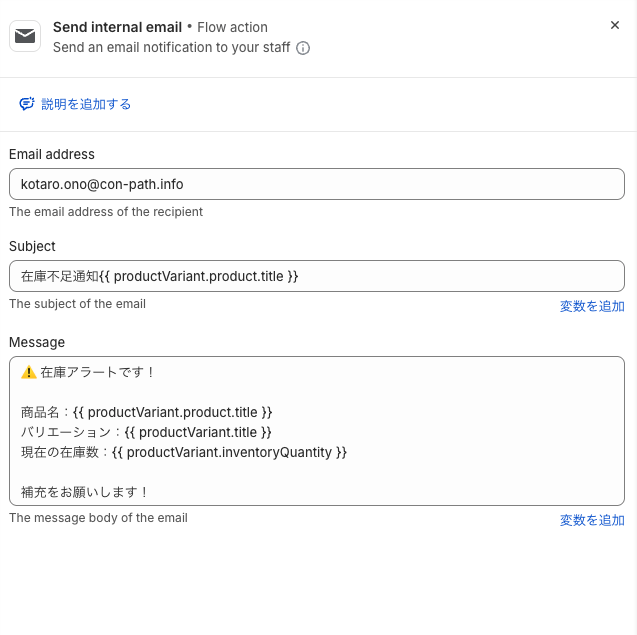This screenshot has width=637, height=635.
Task: Focus the Subject input field
Action: pos(316,276)
